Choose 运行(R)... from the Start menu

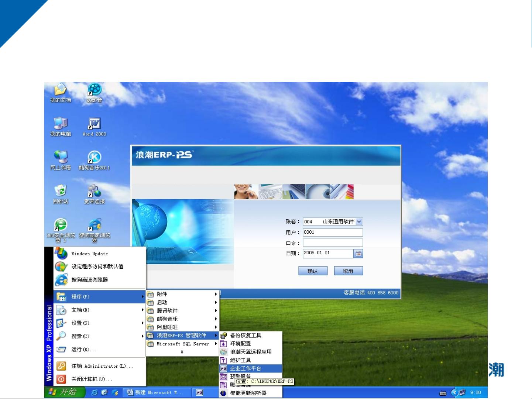pos(100,350)
